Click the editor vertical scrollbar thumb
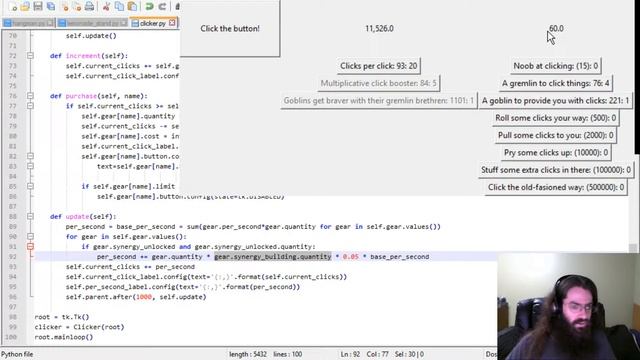This screenshot has width=640, height=360. [633, 248]
